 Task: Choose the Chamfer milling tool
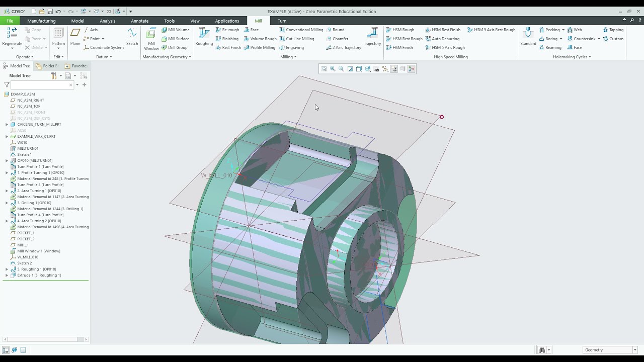[337, 39]
